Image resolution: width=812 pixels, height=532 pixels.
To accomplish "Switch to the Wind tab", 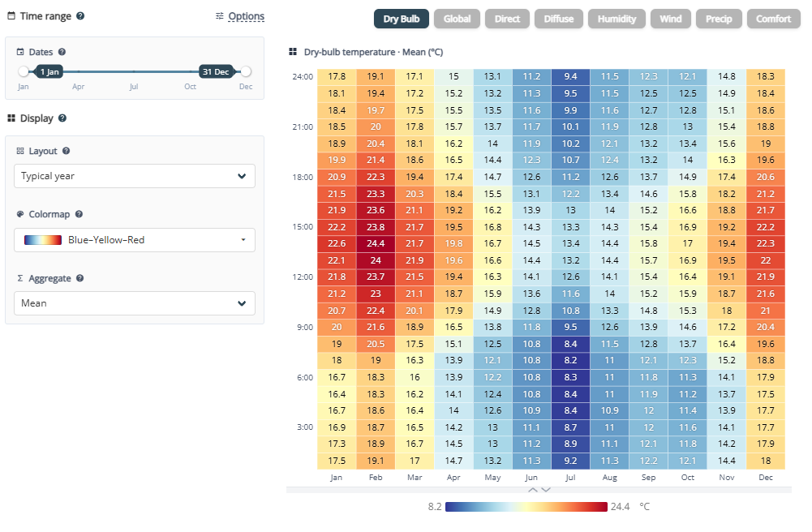I will coord(671,19).
